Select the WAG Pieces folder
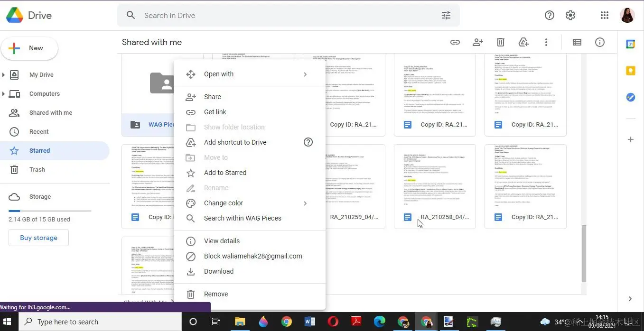Image resolution: width=644 pixels, height=331 pixels. [x=149, y=95]
